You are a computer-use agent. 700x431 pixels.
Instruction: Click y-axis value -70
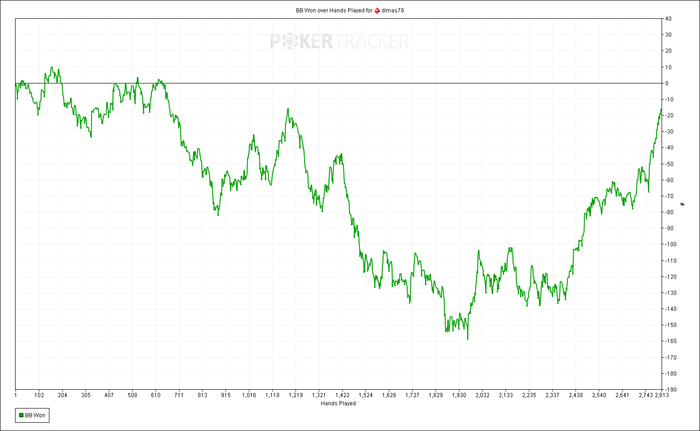click(669, 196)
